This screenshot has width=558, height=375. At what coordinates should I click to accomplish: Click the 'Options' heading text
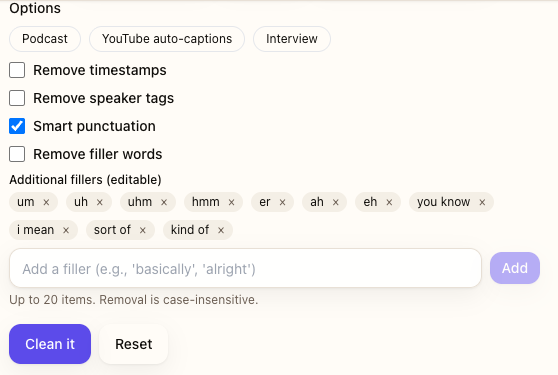(x=35, y=8)
